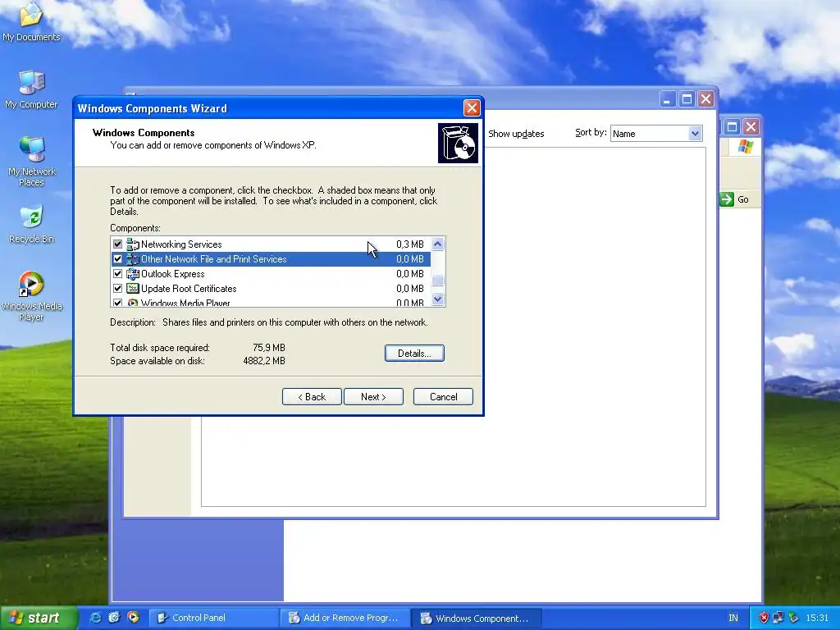Click the 0,3 MB size of Networking Services

point(410,244)
